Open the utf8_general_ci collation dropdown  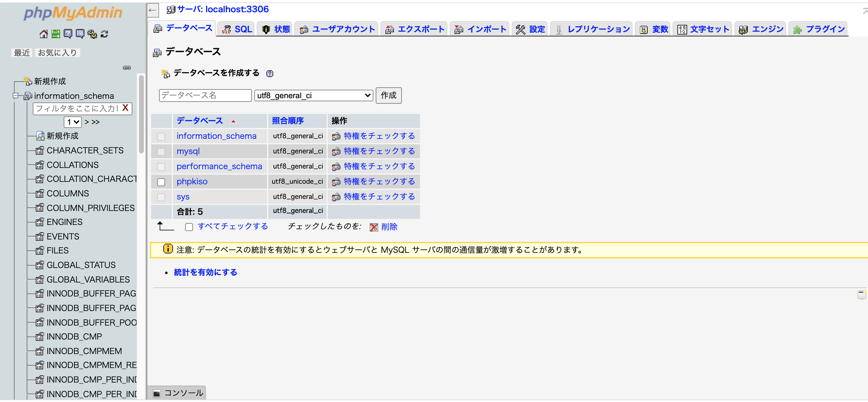click(313, 95)
